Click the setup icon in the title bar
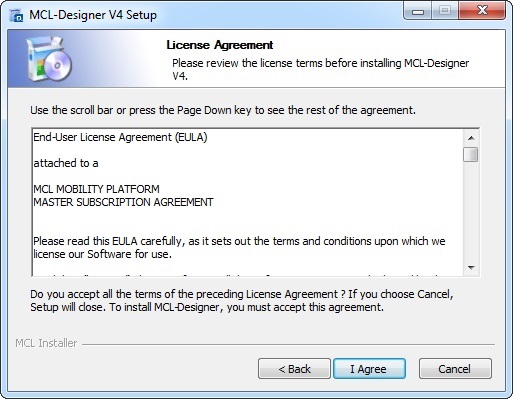513x399 pixels. click(16, 15)
